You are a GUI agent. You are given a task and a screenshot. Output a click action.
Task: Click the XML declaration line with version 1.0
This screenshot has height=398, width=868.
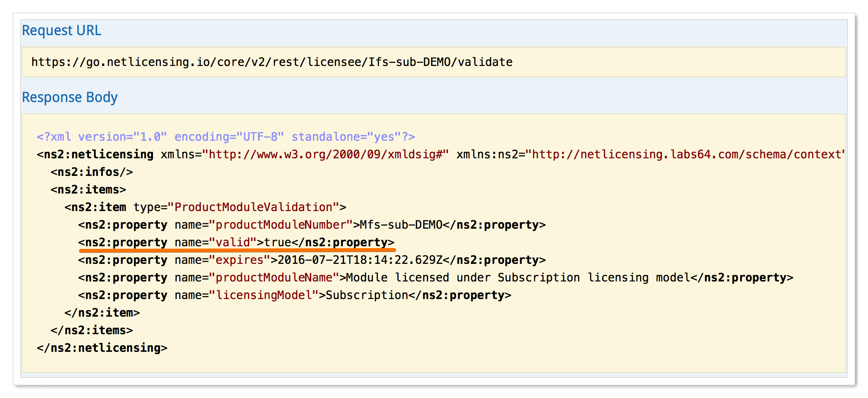[226, 137]
